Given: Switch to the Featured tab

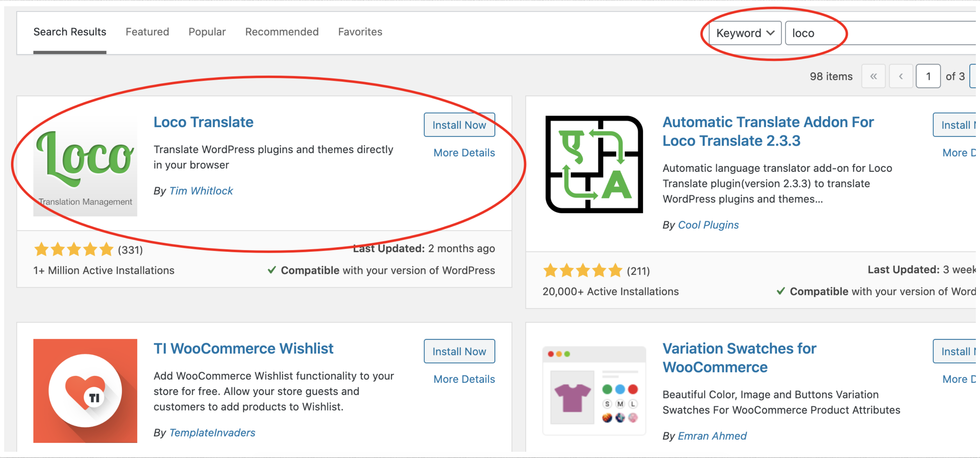Looking at the screenshot, I should (x=147, y=32).
